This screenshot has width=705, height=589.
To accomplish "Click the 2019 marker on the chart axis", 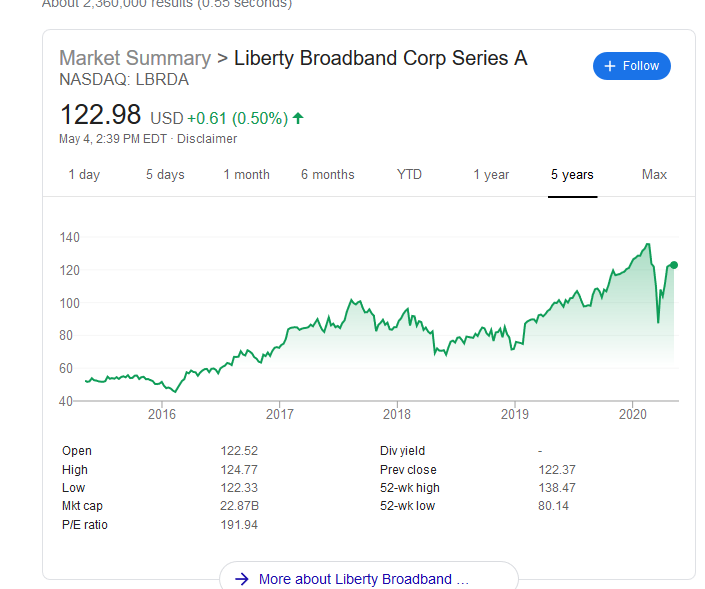I will (515, 414).
